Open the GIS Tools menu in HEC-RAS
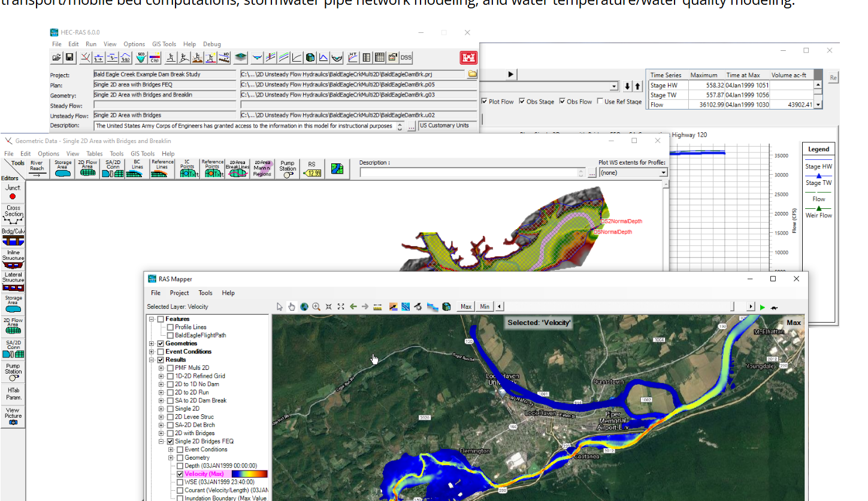Screen dimensions: 868x501 [x=164, y=44]
